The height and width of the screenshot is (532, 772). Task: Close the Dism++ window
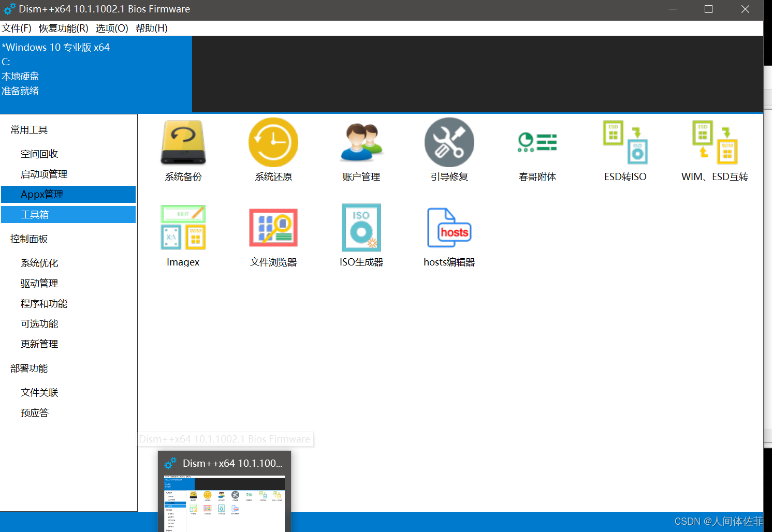click(x=745, y=9)
